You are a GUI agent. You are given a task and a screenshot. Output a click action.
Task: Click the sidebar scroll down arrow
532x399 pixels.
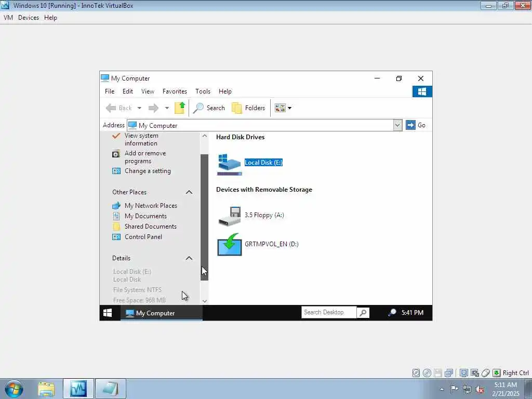tap(205, 301)
